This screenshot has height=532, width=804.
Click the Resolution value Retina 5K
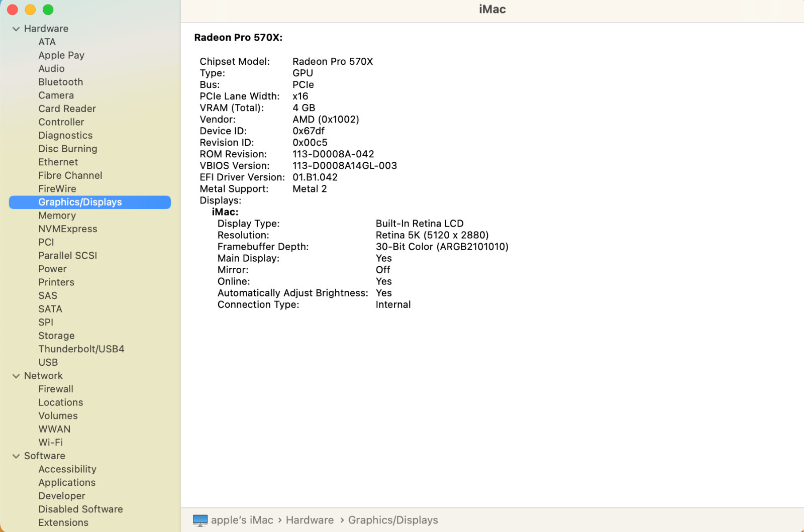click(x=432, y=235)
